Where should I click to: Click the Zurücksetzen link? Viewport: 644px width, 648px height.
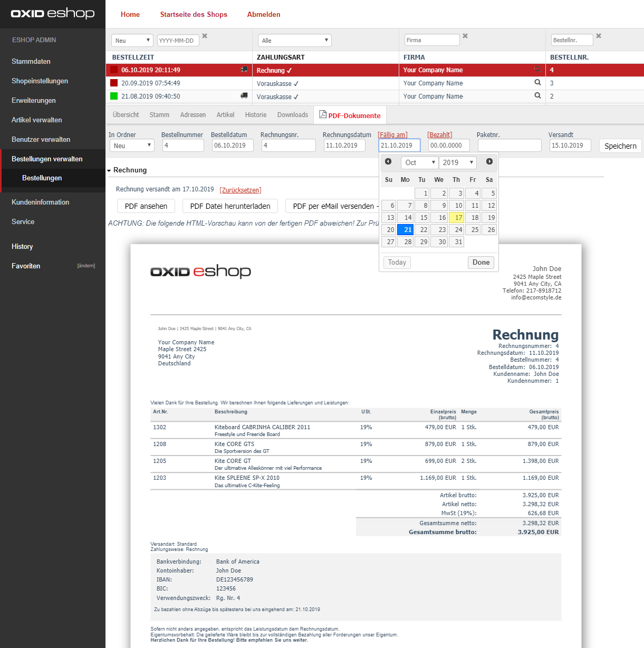coord(241,190)
